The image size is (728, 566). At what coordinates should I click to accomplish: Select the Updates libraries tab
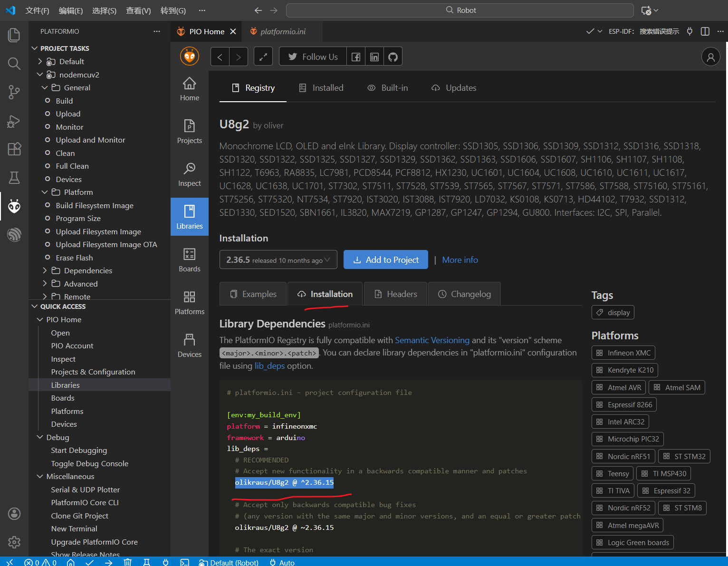tap(454, 88)
